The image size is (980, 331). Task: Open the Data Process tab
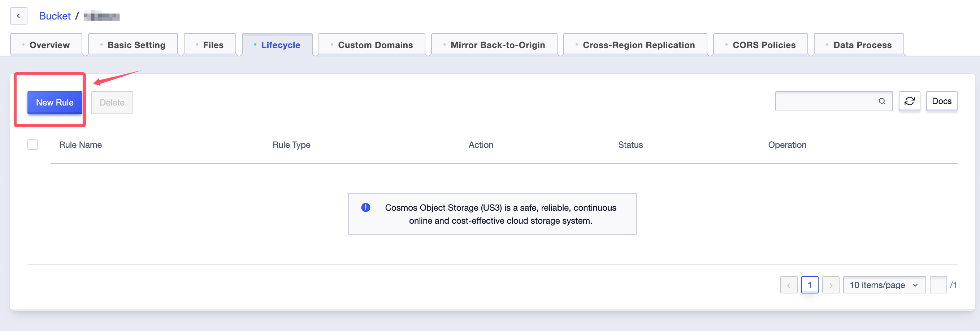coord(859,45)
